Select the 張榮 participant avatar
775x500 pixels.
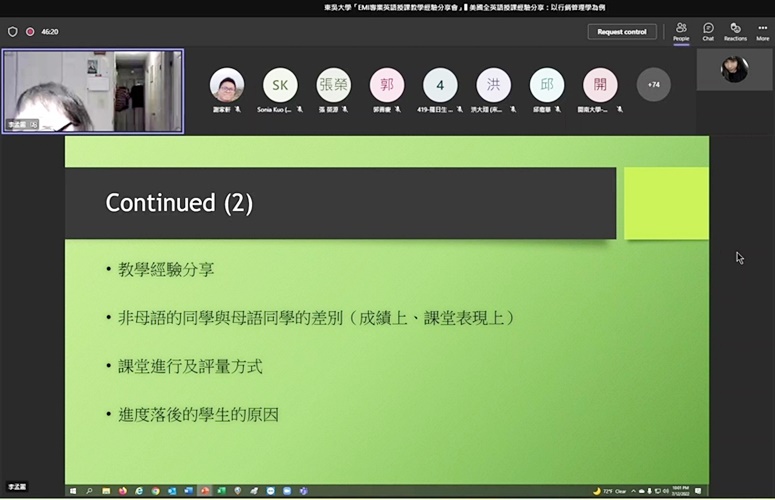tap(334, 85)
